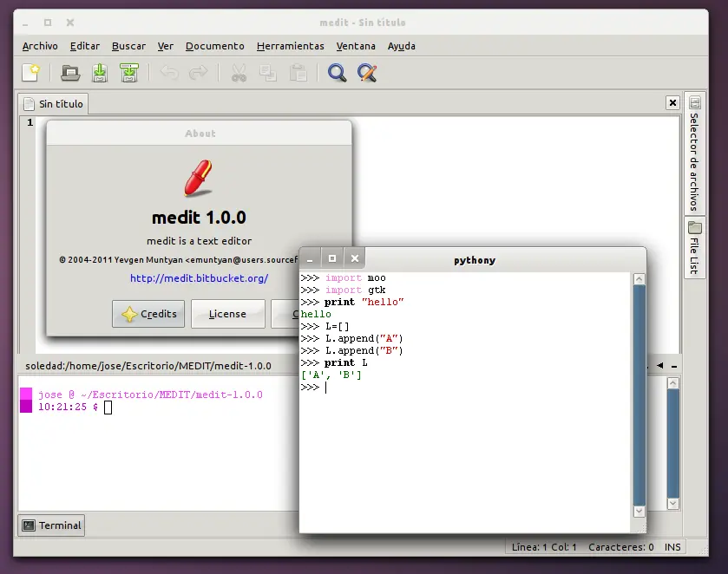Click line number 1 in editor
This screenshot has width=728, height=574.
click(x=30, y=122)
